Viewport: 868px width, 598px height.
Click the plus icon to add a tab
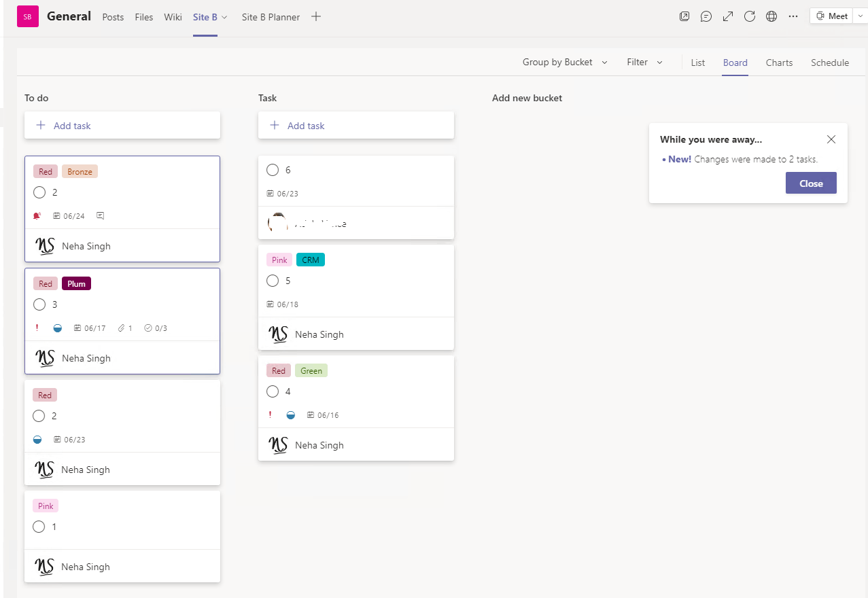click(316, 16)
